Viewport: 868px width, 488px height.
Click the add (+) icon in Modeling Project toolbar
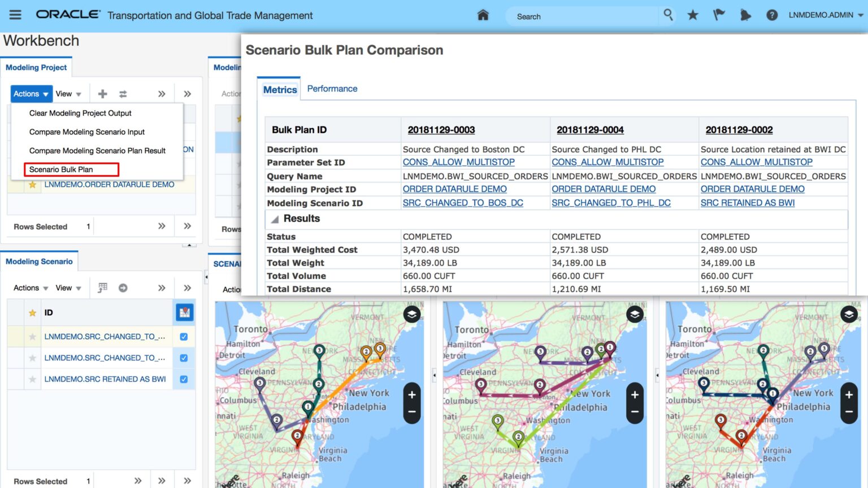[x=102, y=93]
